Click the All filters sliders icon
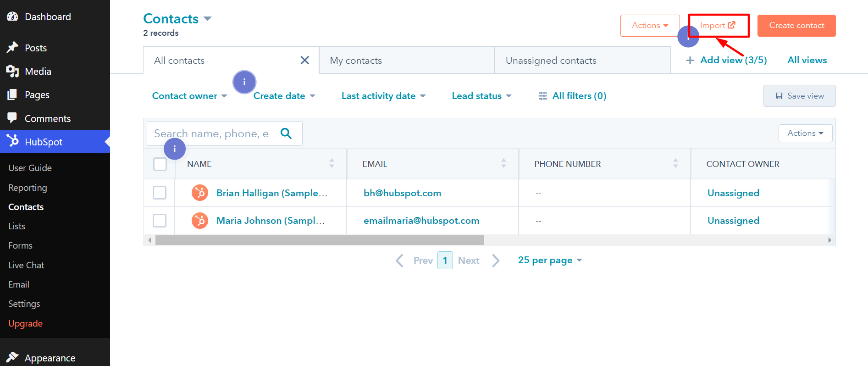Screen dimensions: 868x366 click(543, 96)
